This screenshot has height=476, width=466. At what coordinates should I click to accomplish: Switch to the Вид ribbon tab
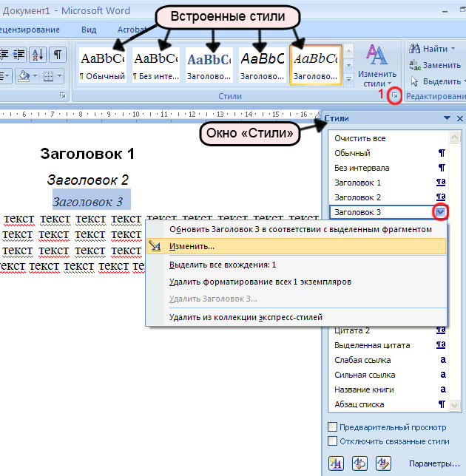point(89,30)
